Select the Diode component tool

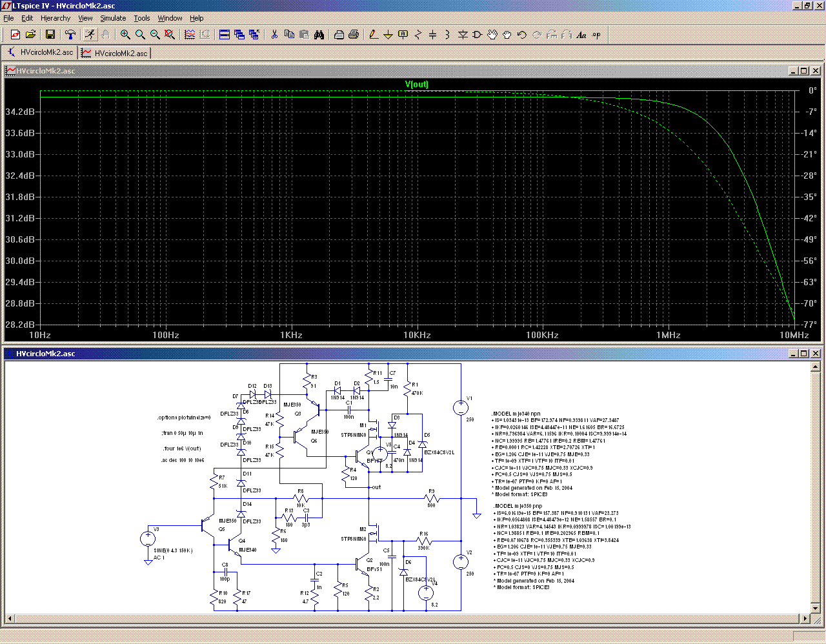tap(463, 35)
